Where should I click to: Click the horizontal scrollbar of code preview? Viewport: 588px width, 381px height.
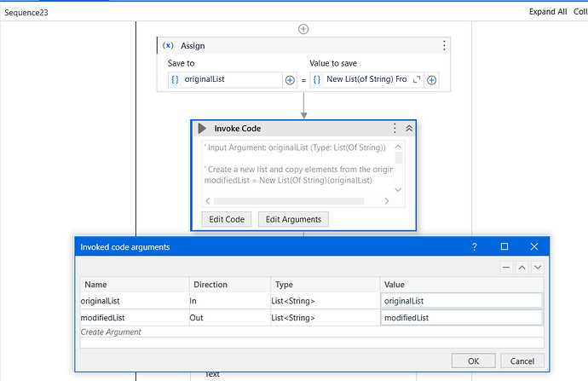289,201
